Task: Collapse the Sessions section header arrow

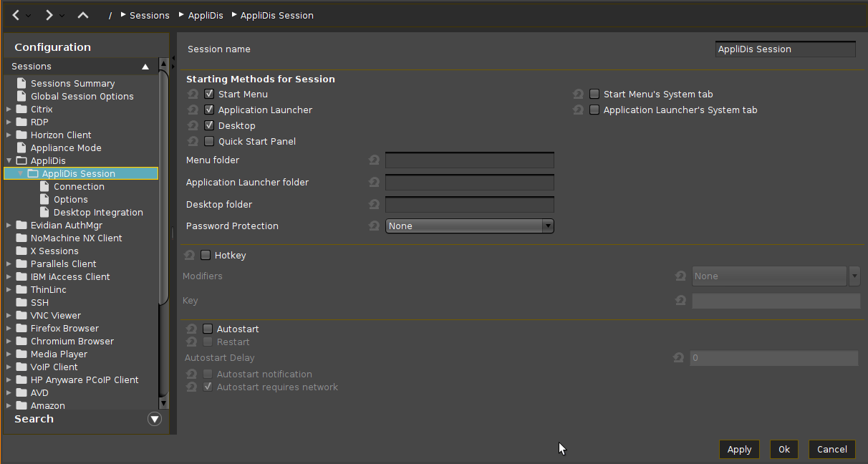Action: (145, 67)
